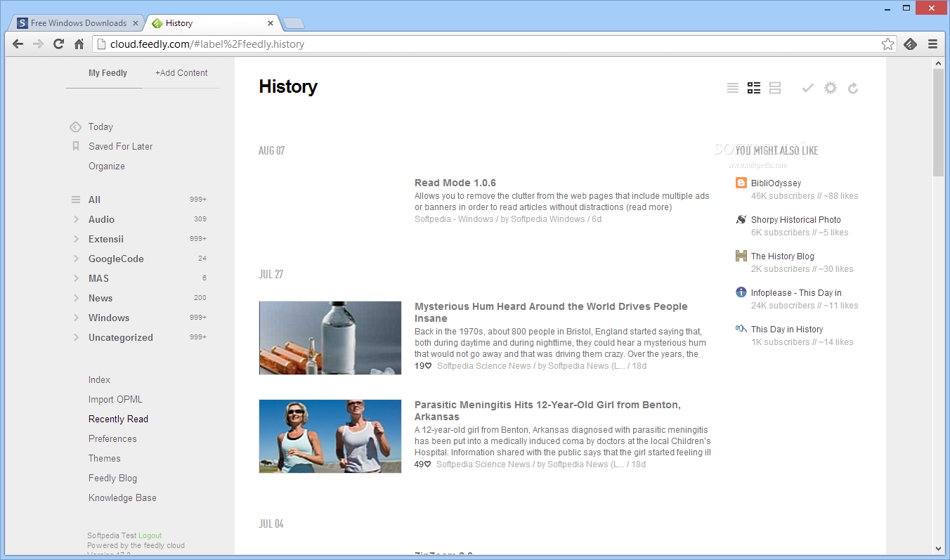Expand the Audio category
The height and width of the screenshot is (560, 950).
click(76, 219)
